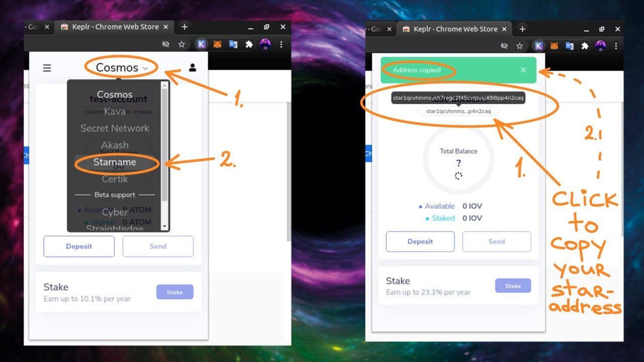
Task: Click the Staked 0 IOV balance
Action: [453, 218]
